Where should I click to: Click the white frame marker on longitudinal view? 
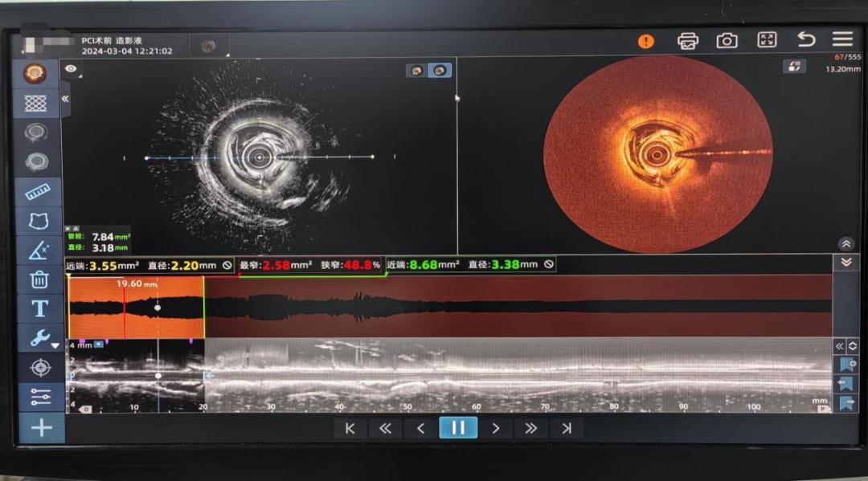coord(158,376)
